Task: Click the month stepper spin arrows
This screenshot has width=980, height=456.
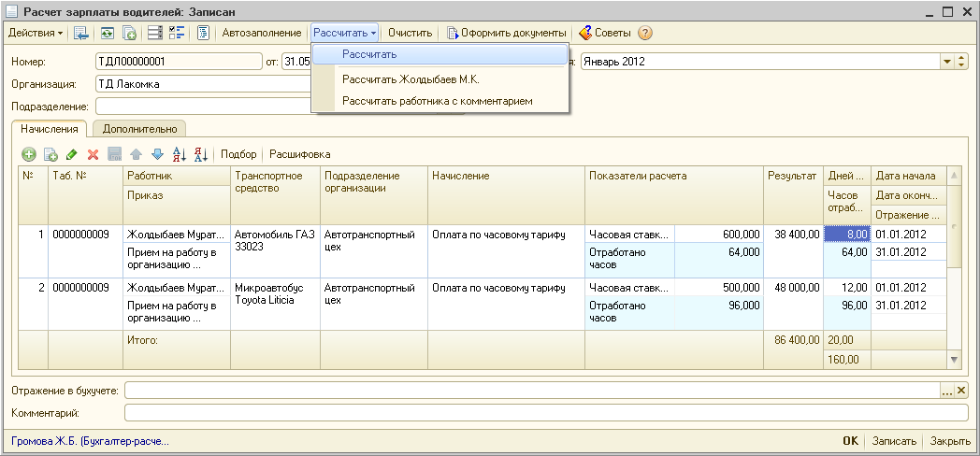Action: [961, 62]
